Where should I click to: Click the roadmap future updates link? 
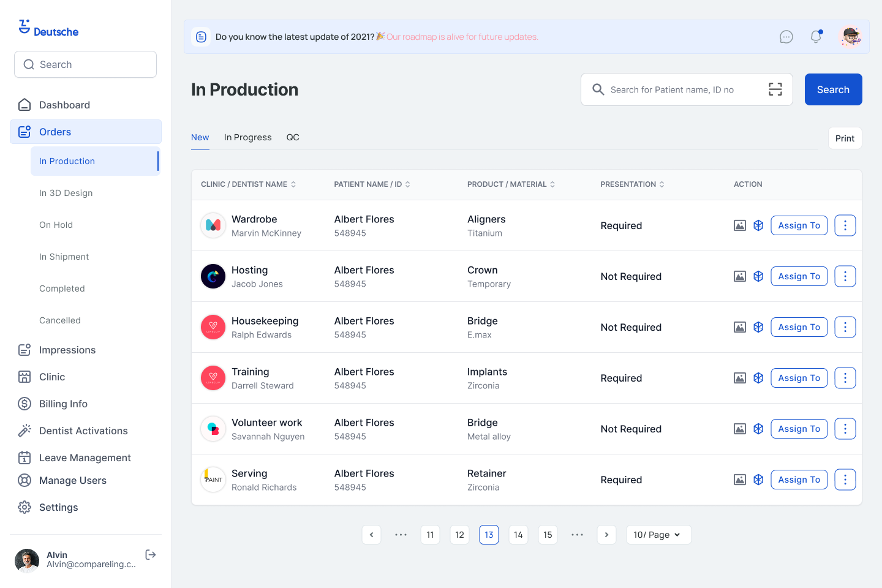(462, 37)
